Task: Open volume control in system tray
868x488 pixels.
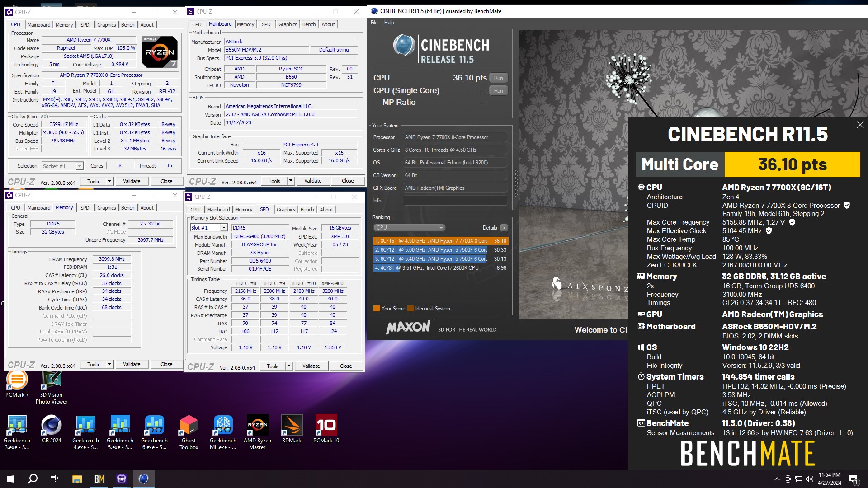Action: pyautogui.click(x=809, y=479)
